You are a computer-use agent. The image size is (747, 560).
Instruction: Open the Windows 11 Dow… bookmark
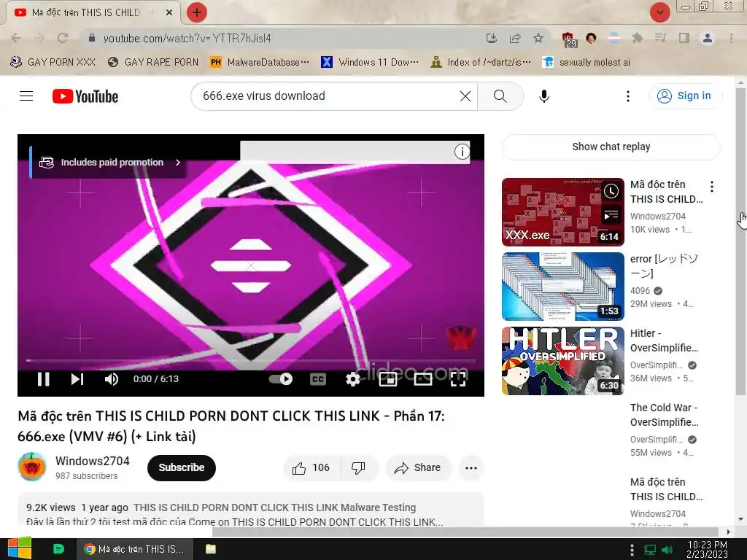point(370,62)
